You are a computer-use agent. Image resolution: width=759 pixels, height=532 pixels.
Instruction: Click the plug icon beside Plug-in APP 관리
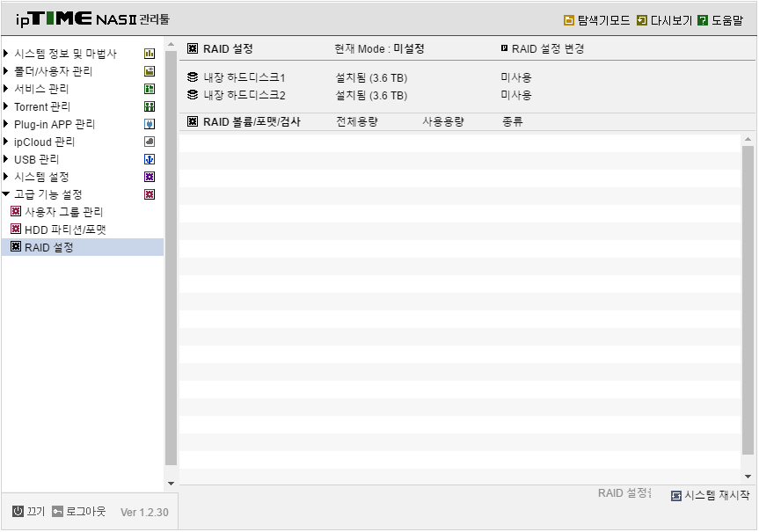pos(150,124)
